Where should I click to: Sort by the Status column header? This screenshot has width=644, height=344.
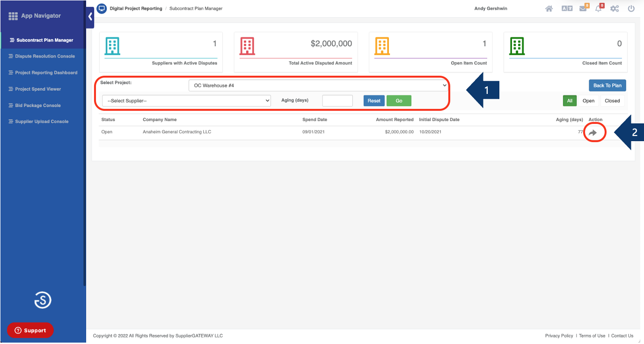pyautogui.click(x=108, y=120)
